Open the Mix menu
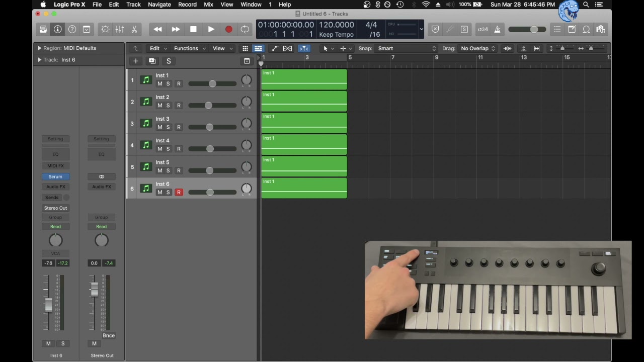Image resolution: width=644 pixels, height=362 pixels. (208, 5)
